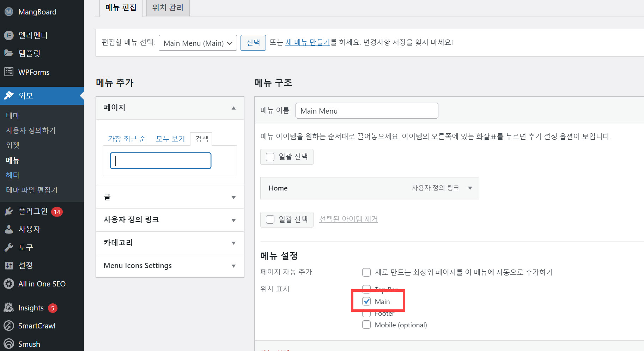
Task: Switch to the 위치 관리 tab
Action: pos(168,7)
